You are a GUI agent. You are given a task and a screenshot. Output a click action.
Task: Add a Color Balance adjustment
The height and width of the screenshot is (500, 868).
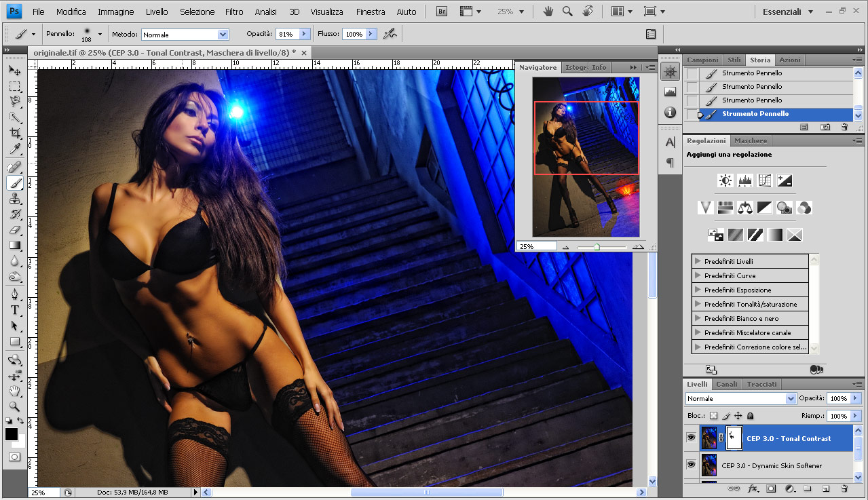pyautogui.click(x=745, y=208)
